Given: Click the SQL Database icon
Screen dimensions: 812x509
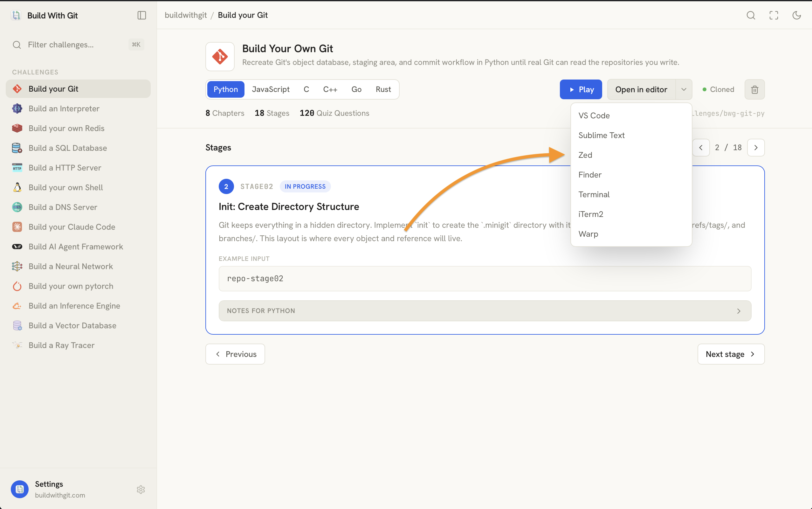Looking at the screenshot, I should (x=17, y=148).
